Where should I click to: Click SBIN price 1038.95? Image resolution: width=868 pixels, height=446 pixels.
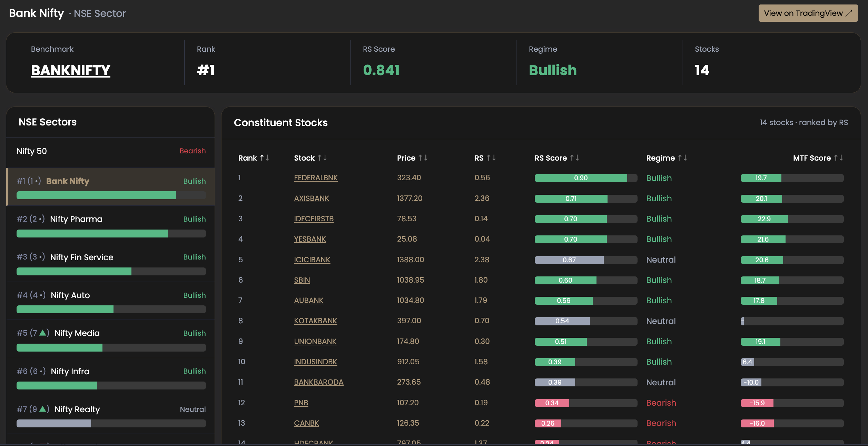coord(411,280)
